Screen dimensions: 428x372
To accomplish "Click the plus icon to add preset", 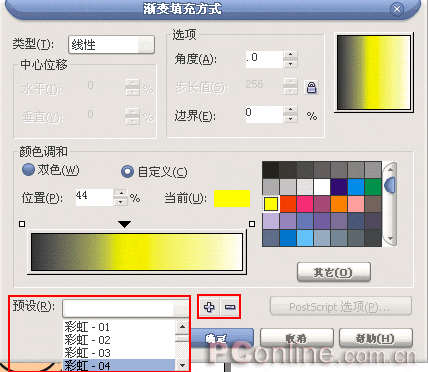I will (209, 307).
